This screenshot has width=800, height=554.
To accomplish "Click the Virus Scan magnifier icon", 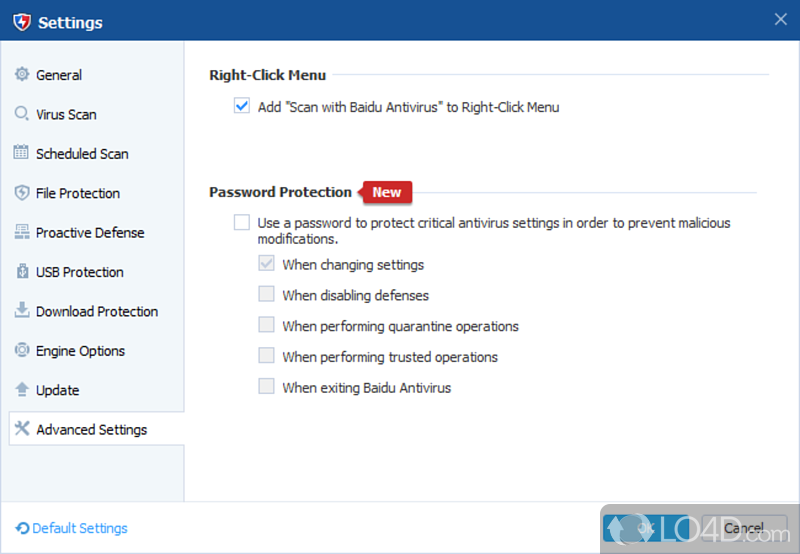I will pos(22,114).
